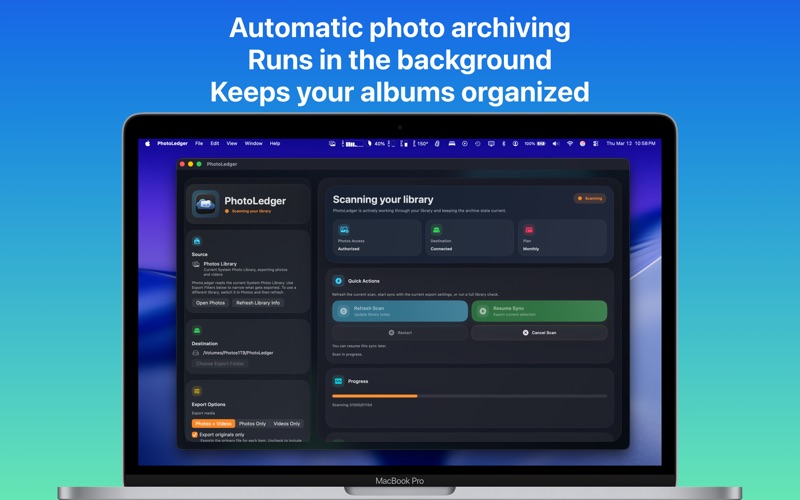Click the Photos Access card icon
This screenshot has height=500, width=800.
pos(344,230)
